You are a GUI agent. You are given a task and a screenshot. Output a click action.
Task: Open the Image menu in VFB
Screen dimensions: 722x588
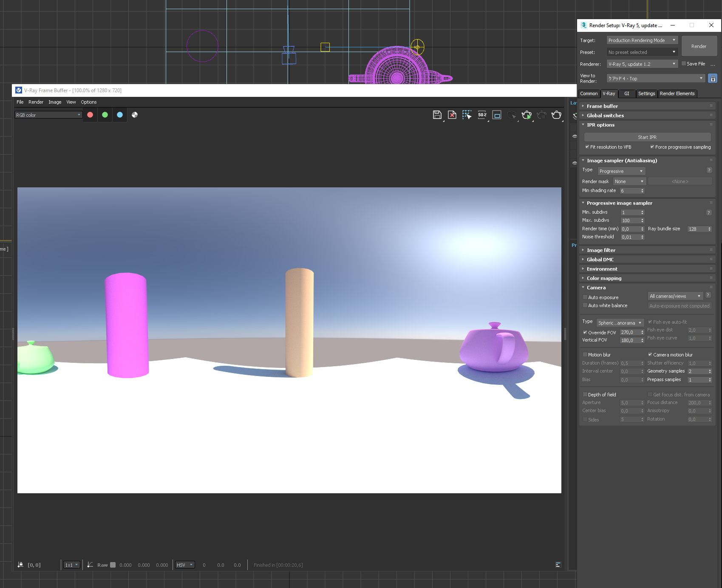tap(55, 102)
